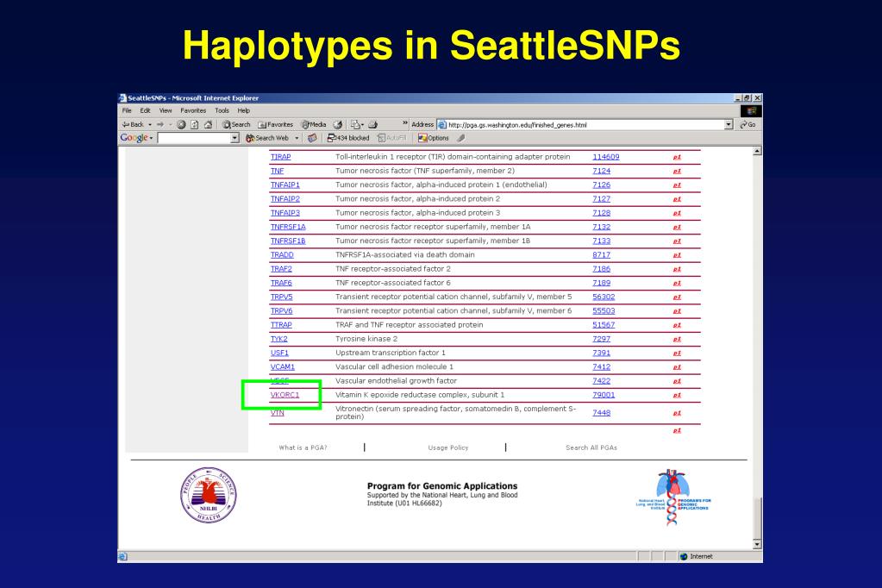The width and height of the screenshot is (882, 588).
Task: Open the TNFAIP3 gene link
Action: point(285,213)
